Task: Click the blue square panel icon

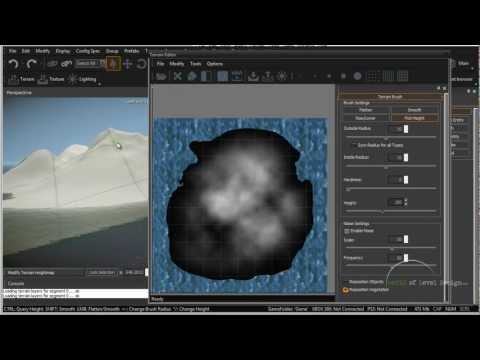Action: (x=222, y=76)
